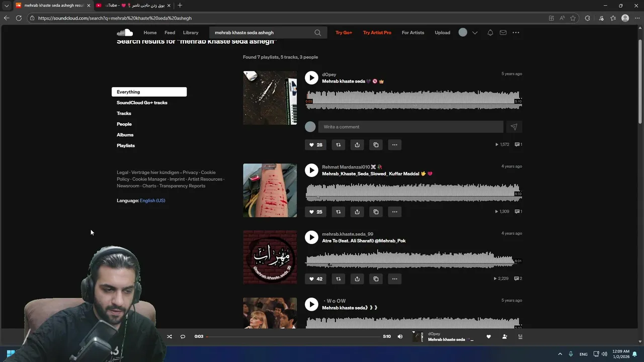Mute the player volume
The width and height of the screenshot is (644, 362).
point(400,336)
